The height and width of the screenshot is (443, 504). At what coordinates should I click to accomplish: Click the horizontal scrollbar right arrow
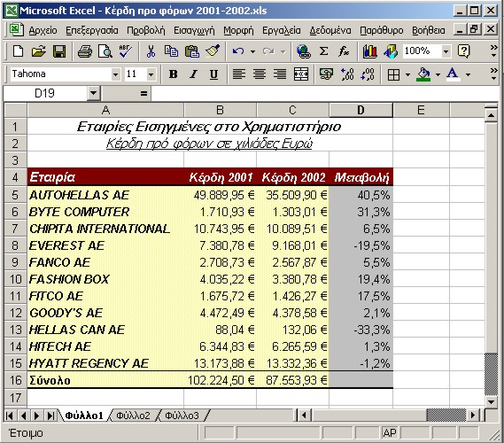pyautogui.click(x=472, y=416)
